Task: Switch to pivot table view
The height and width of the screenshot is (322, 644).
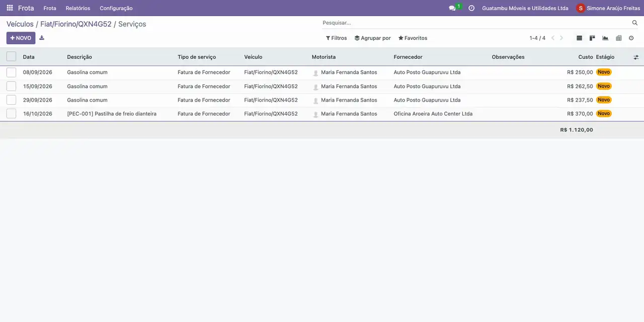Action: point(618,38)
